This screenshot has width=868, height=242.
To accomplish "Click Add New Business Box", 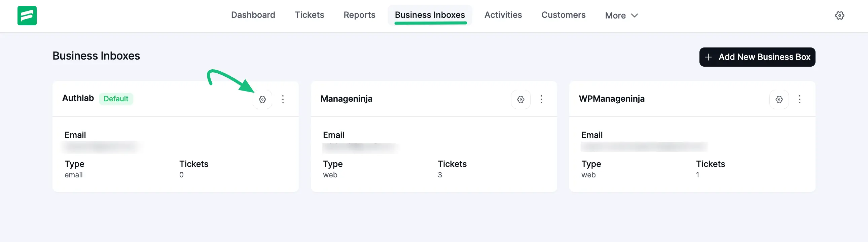I will 757,57.
